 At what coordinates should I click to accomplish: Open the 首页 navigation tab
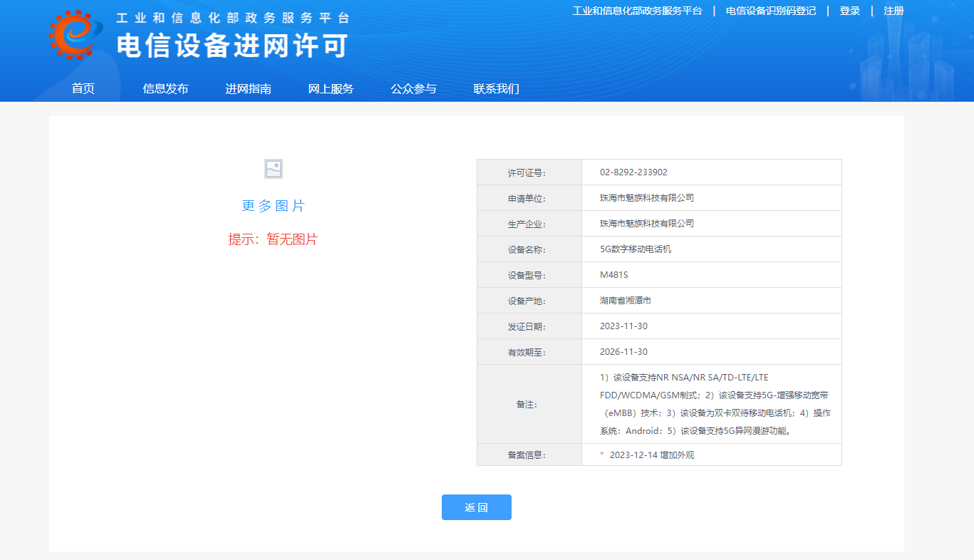pos(83,89)
